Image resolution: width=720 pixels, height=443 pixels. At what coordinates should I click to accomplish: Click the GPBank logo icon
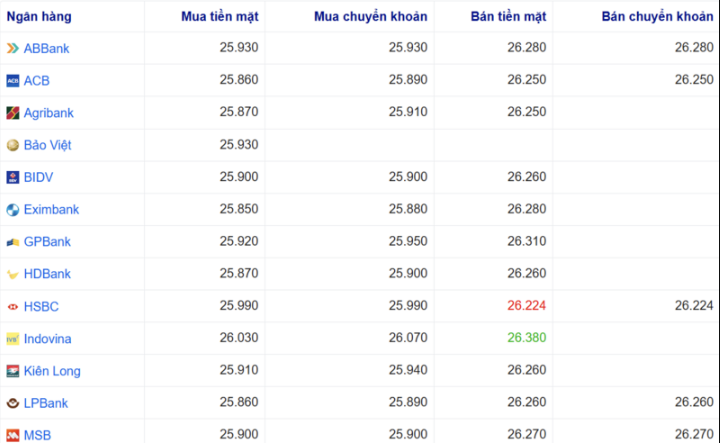tap(13, 242)
